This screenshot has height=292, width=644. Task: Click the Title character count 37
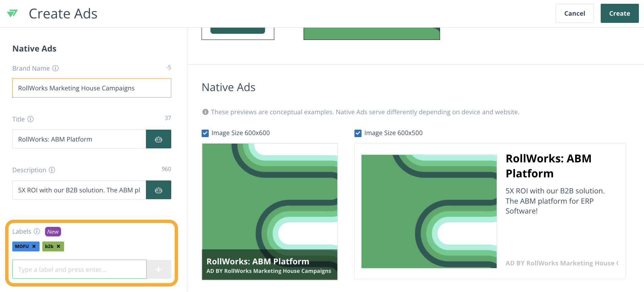coord(168,118)
